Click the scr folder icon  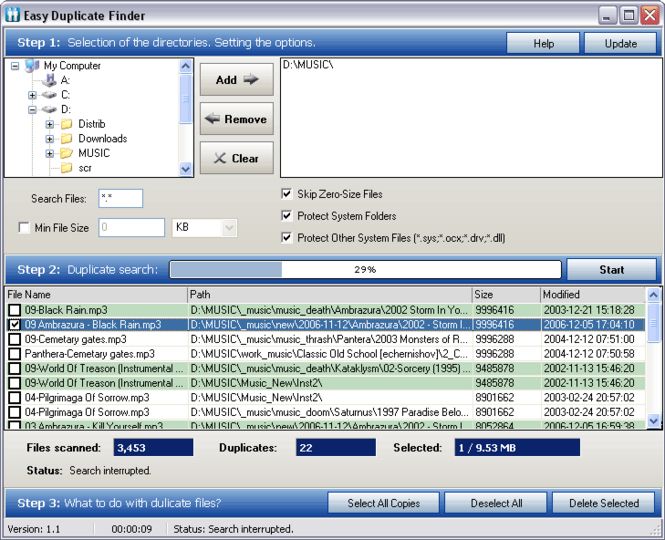pos(67,168)
